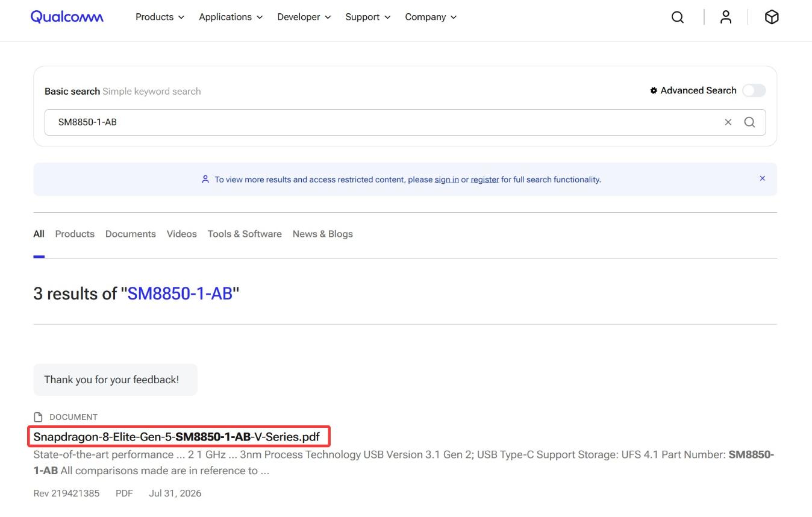Submit search with magnifier in search box
This screenshot has width=812, height=517.
click(x=749, y=122)
